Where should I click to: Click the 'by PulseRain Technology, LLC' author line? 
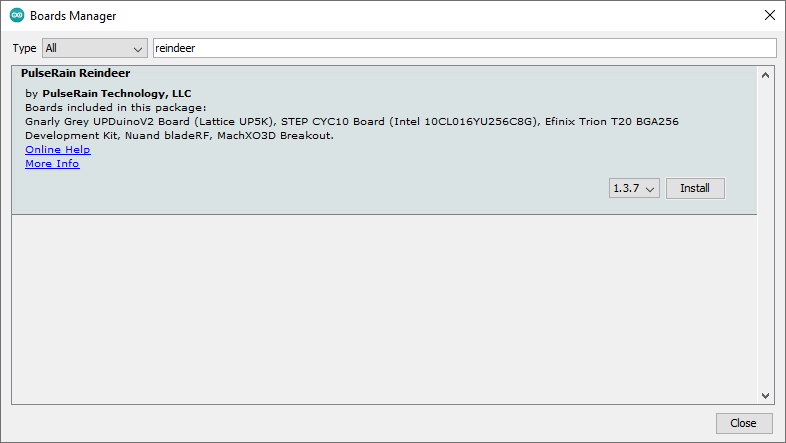coord(108,93)
